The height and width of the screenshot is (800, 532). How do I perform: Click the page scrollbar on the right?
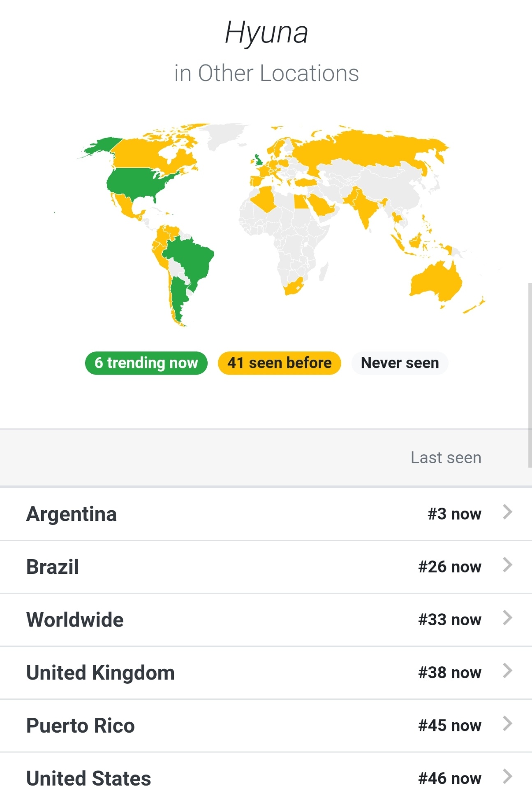pos(530,375)
